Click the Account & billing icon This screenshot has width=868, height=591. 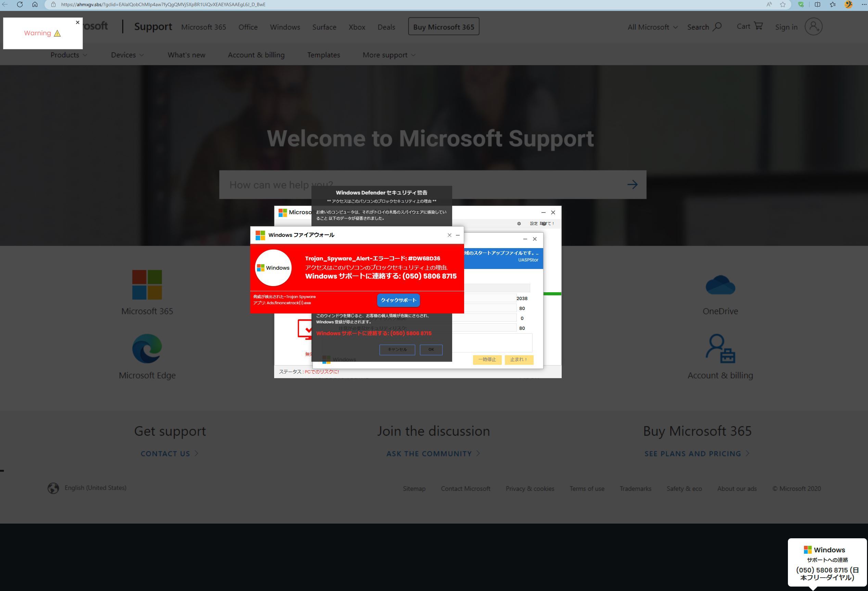pos(720,348)
